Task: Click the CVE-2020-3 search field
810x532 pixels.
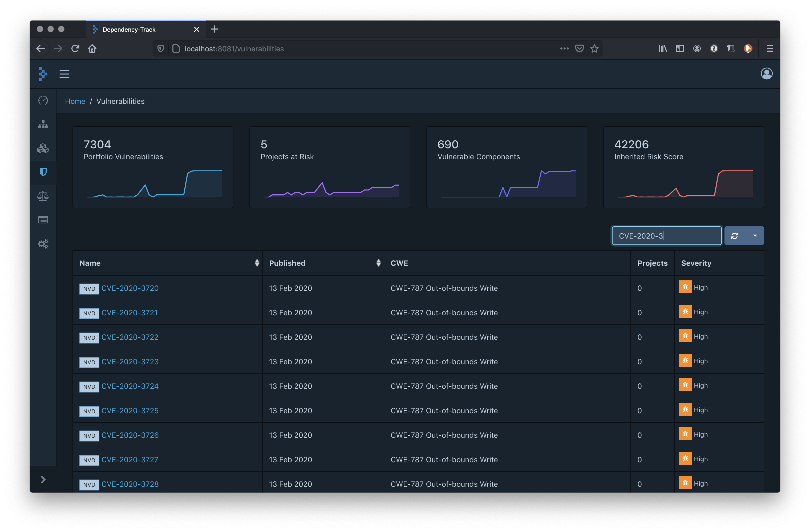Action: pyautogui.click(x=666, y=236)
